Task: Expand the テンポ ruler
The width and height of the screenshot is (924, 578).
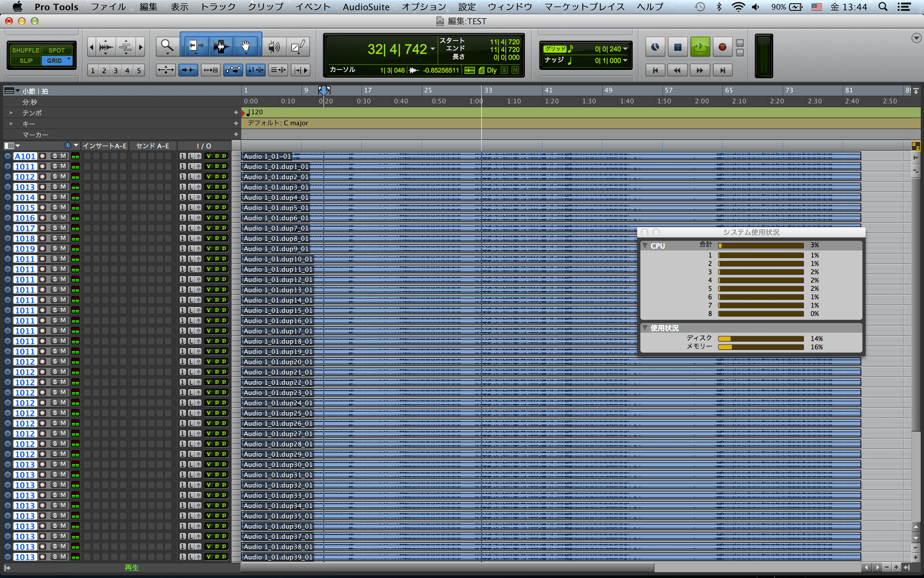Action: pos(12,113)
